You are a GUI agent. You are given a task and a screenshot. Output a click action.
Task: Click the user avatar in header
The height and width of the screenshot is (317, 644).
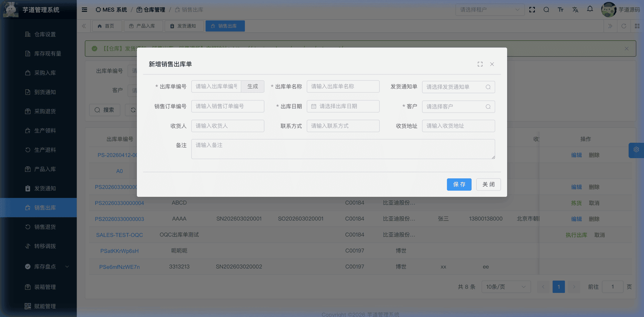[x=608, y=10]
